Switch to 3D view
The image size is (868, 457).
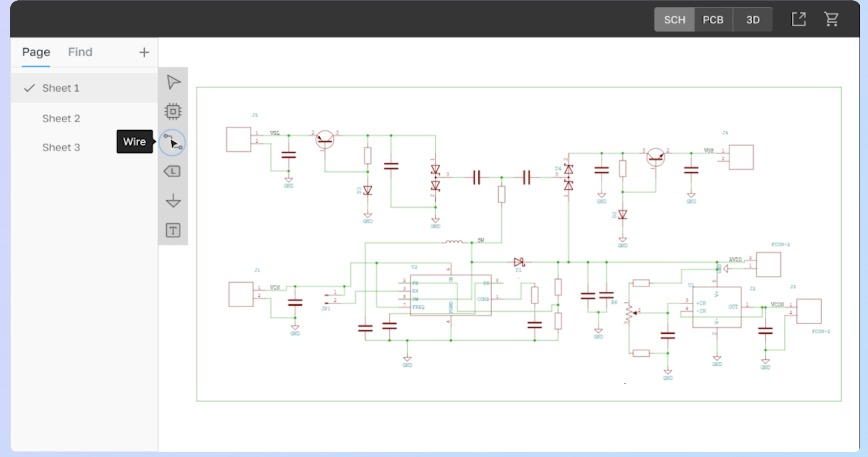[753, 19]
